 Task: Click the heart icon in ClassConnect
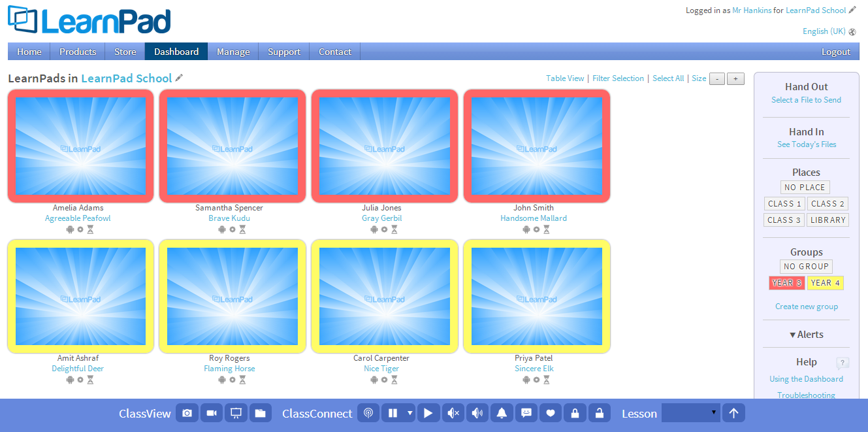coord(551,413)
